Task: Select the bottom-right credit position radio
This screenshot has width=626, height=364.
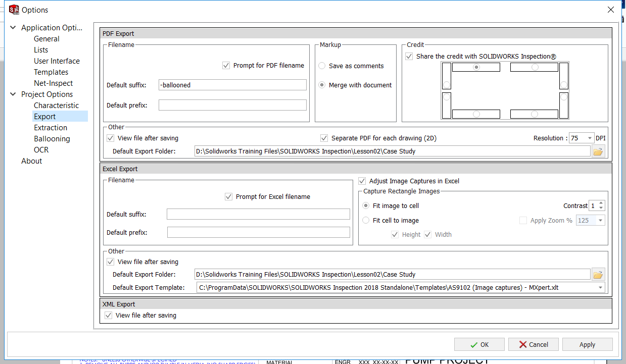Action: click(535, 114)
